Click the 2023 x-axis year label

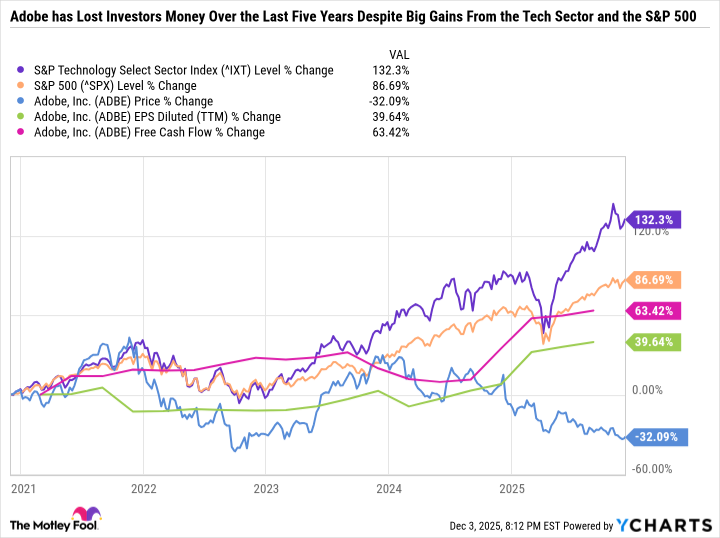(265, 489)
